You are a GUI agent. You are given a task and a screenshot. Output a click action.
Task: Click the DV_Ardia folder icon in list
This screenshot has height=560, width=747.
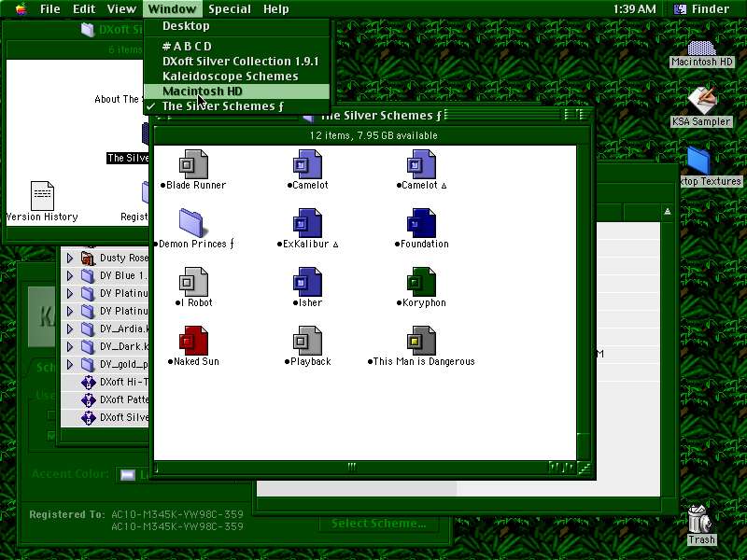(x=88, y=329)
